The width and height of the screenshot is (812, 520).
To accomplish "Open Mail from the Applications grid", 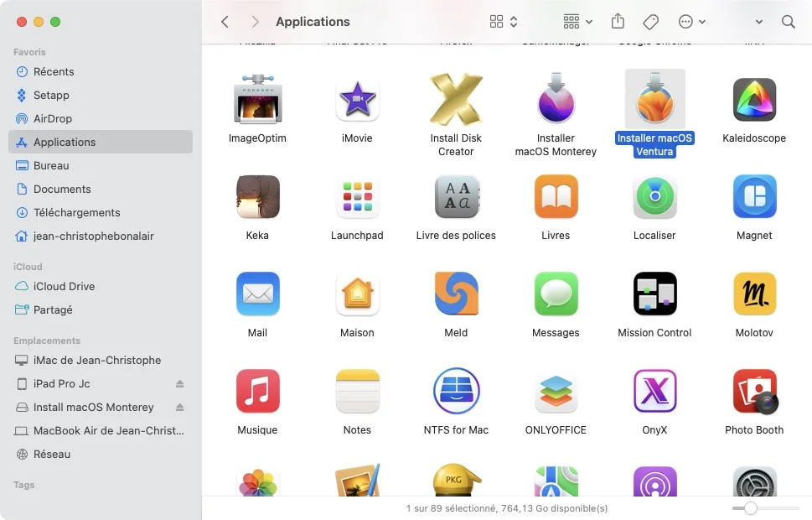I will [x=257, y=294].
